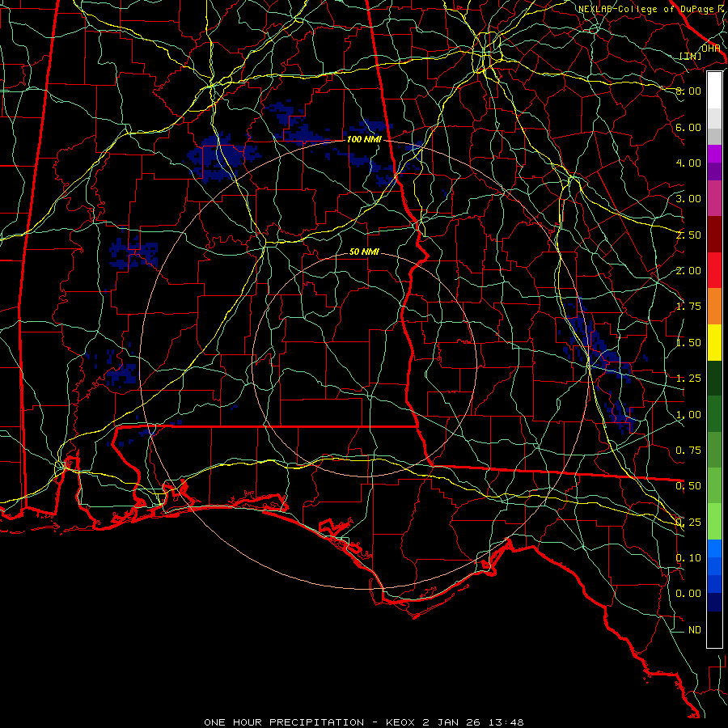The height and width of the screenshot is (728, 728).
Task: Select the yellow legend color swatch
Action: coord(714,342)
